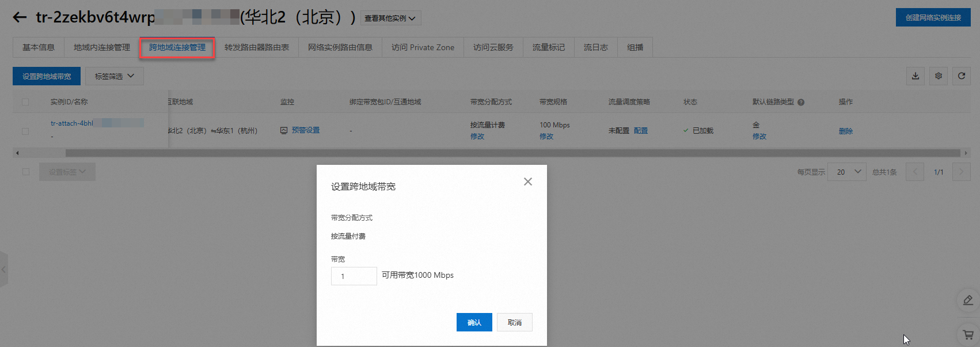Image resolution: width=980 pixels, height=347 pixels.
Task: Open the 转发路由器路由表 tab
Action: coord(257,47)
